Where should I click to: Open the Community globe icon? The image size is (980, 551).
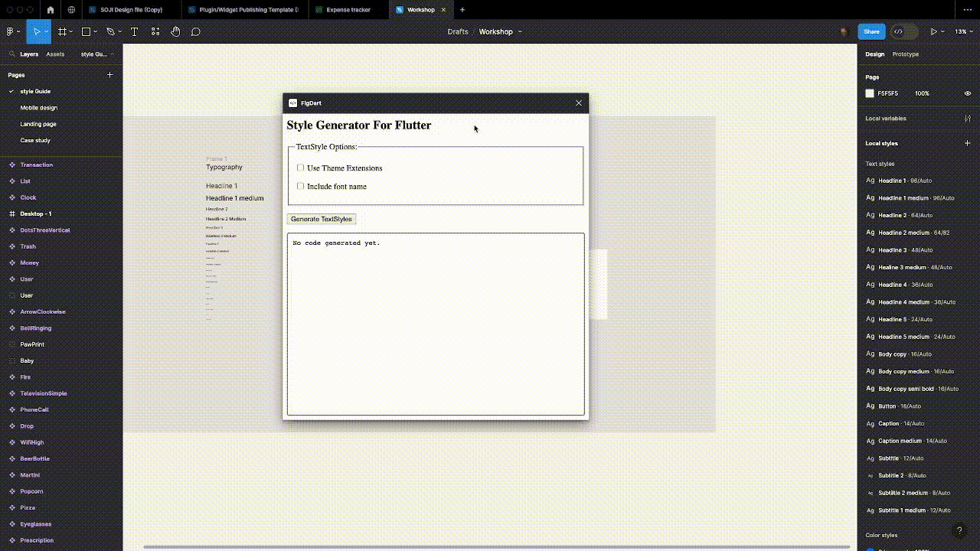coord(71,10)
